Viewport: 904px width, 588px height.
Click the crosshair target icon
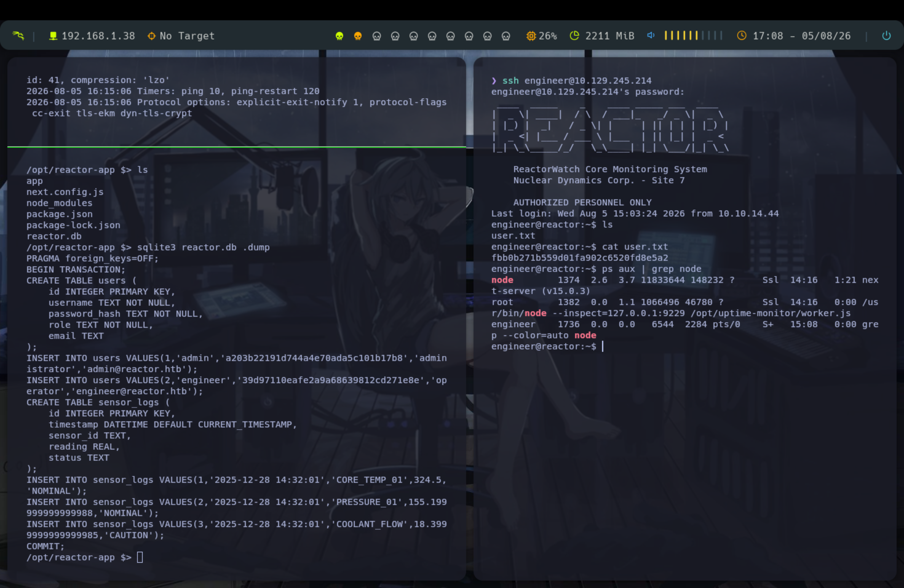click(152, 36)
